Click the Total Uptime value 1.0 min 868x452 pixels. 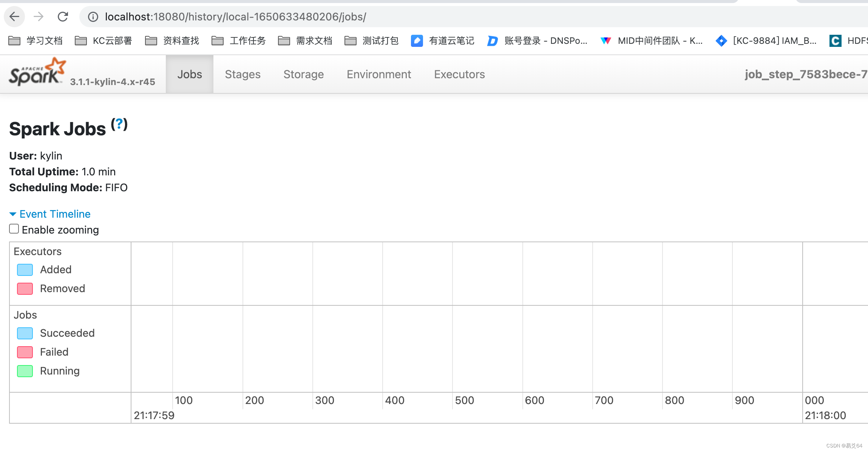(x=99, y=172)
